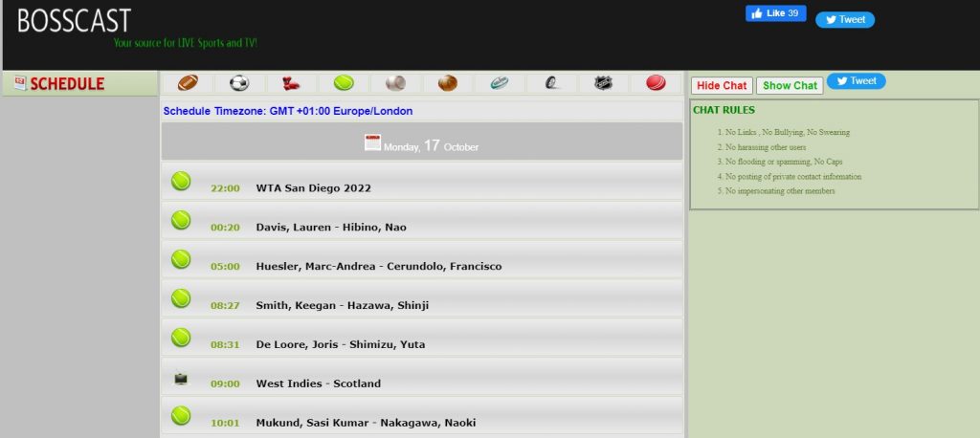980x438 pixels.
Task: Open West Indies - Scotland match
Action: tap(318, 383)
